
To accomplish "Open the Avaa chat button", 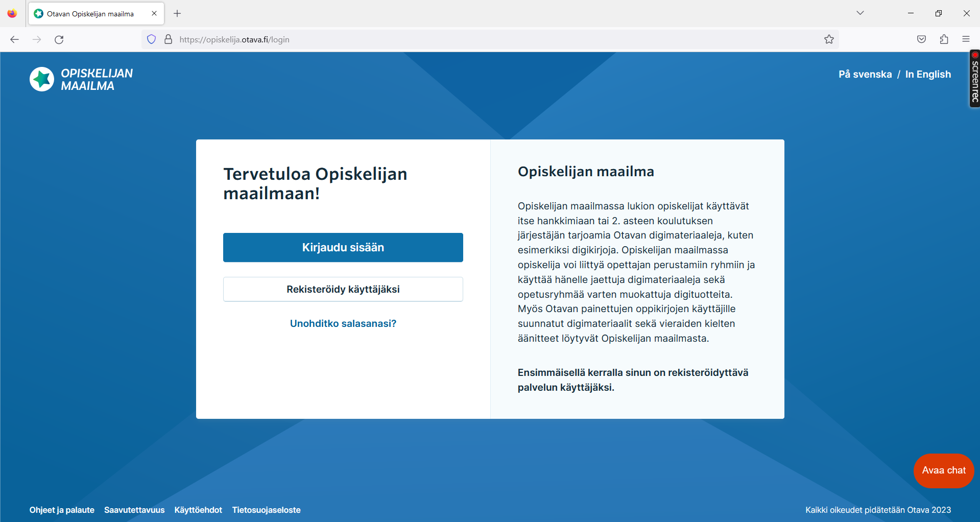I will [x=944, y=470].
